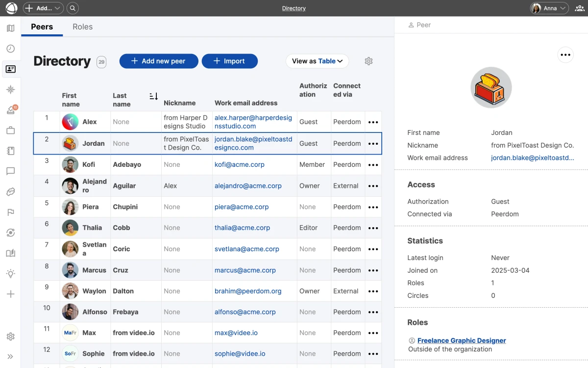588x368 pixels.
Task: Click the search magnifier in the top bar
Action: pyautogui.click(x=73, y=8)
